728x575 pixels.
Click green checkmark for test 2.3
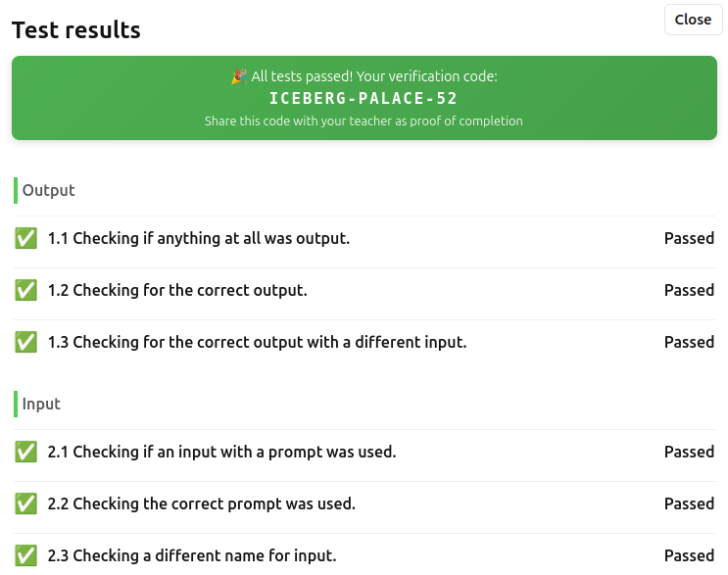(26, 555)
